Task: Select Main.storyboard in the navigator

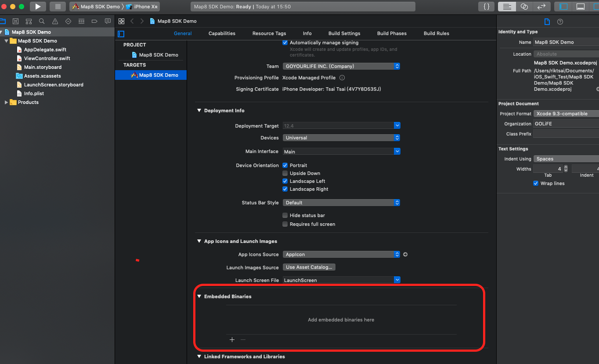Action: click(43, 67)
